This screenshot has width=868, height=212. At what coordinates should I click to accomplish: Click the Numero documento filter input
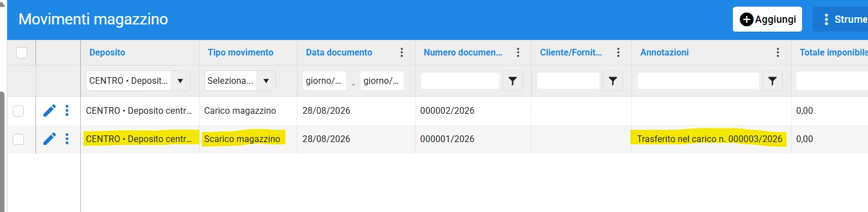click(x=460, y=81)
